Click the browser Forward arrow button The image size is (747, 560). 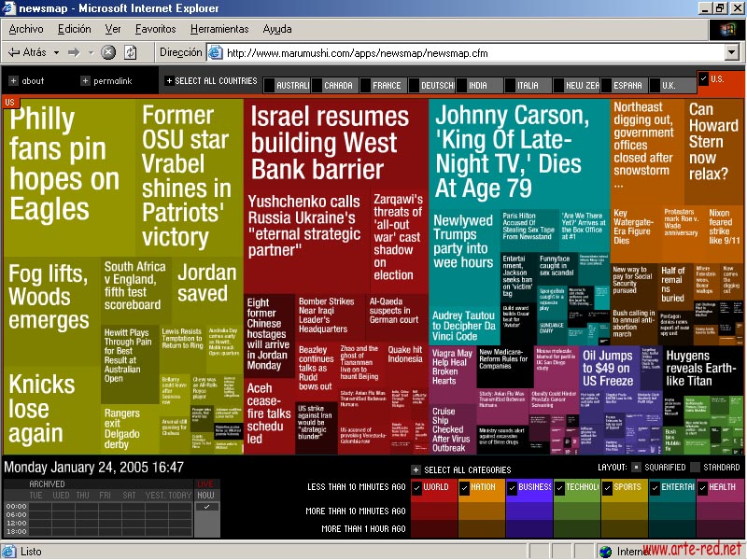[x=74, y=52]
